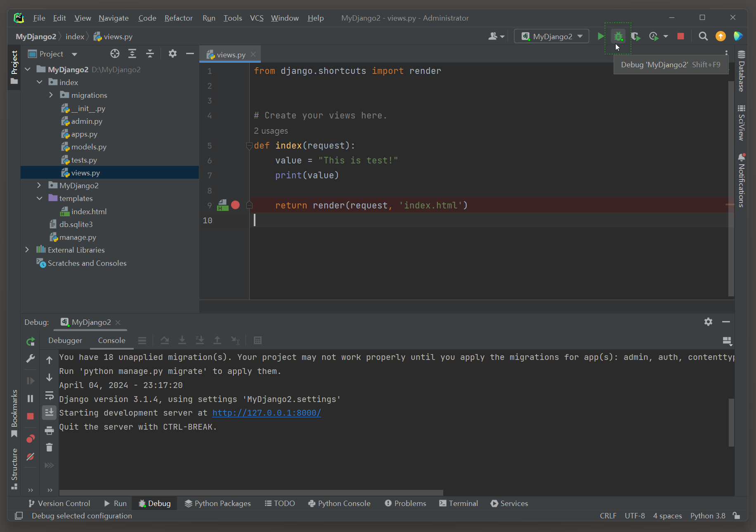View breakpoints double red circle icon
Viewport: 756px width, 532px height.
(31, 438)
